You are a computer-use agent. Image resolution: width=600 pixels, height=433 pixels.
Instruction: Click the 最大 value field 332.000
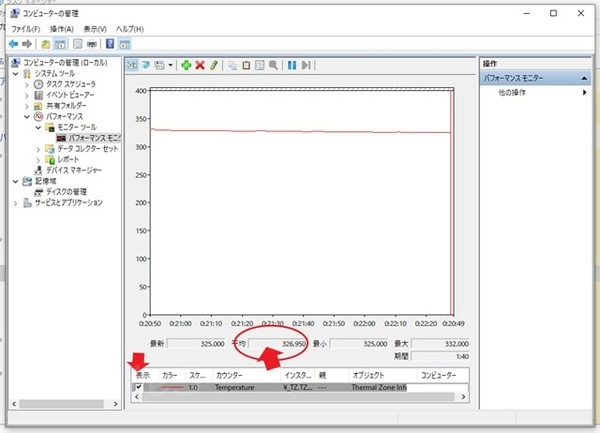440,343
